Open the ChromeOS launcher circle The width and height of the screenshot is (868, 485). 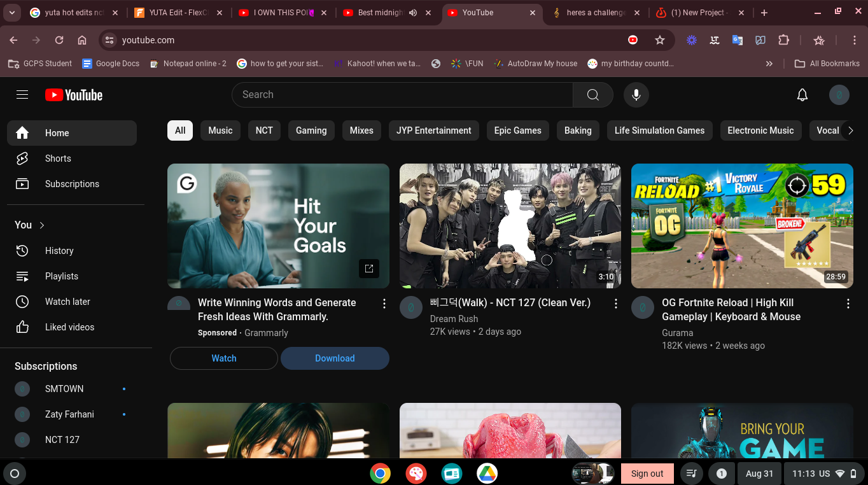[x=15, y=474]
